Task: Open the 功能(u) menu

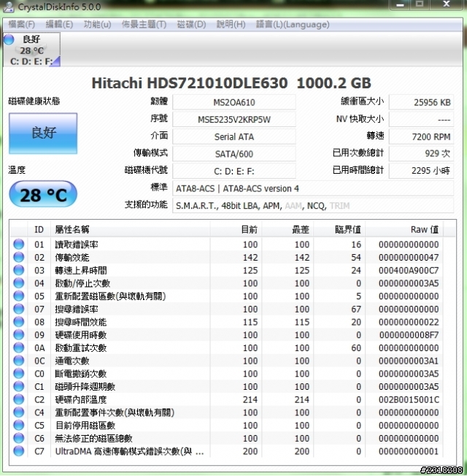Action: (x=97, y=24)
